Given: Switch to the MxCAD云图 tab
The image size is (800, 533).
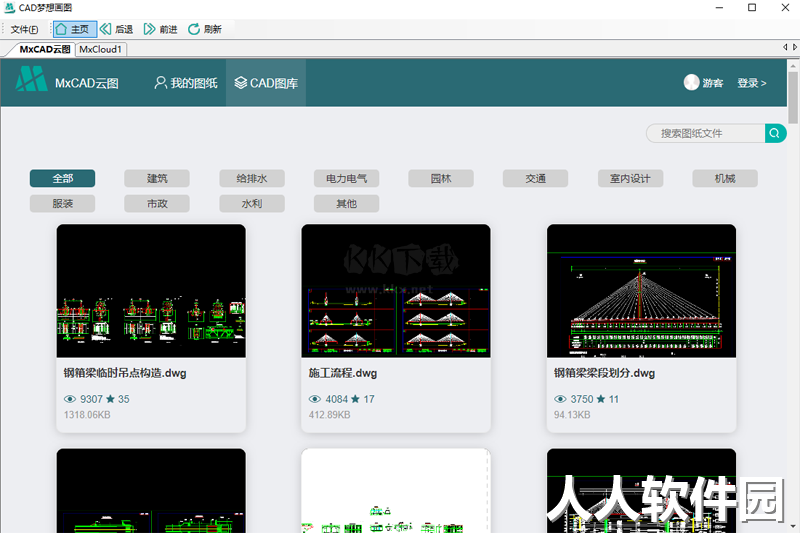Looking at the screenshot, I should click(44, 49).
